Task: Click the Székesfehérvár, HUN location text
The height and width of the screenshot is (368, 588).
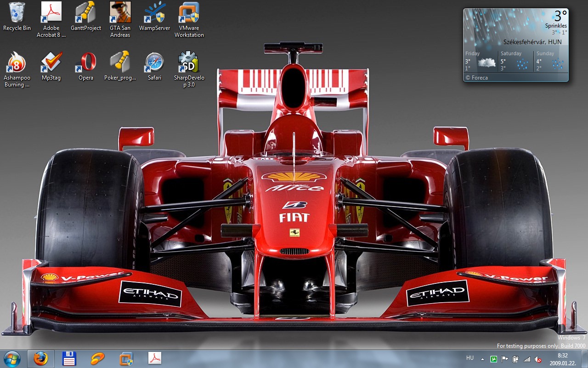Action: 532,42
